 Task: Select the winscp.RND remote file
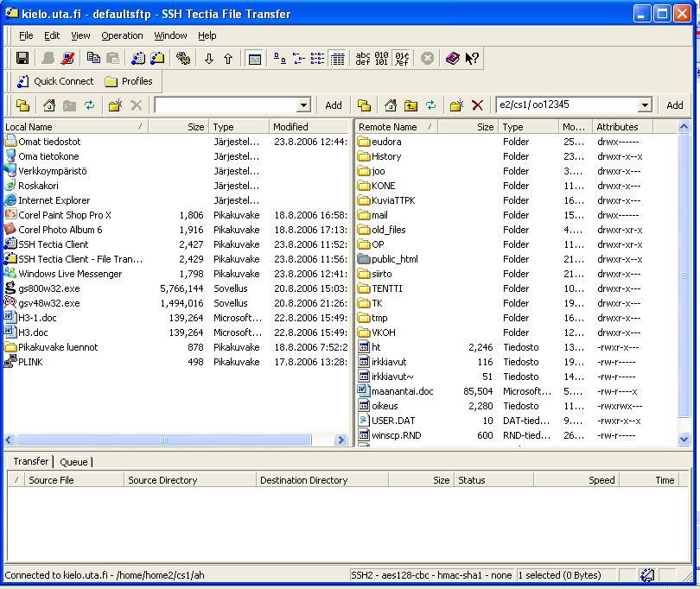click(x=390, y=435)
